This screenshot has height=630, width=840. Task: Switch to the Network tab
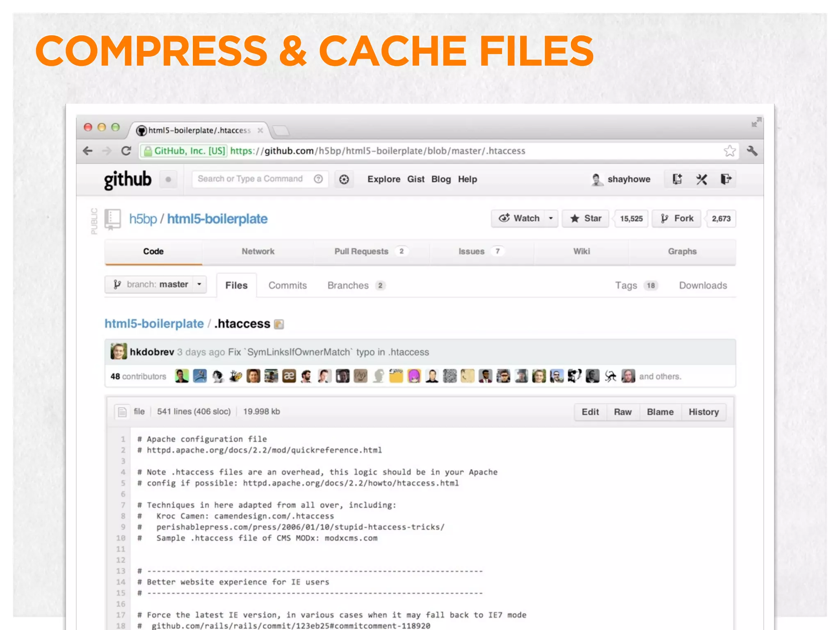pos(258,251)
